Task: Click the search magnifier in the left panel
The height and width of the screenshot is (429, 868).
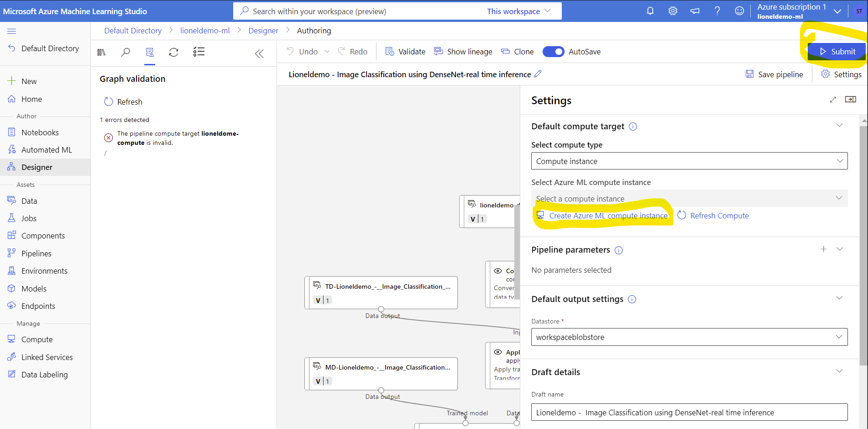Action: coord(125,52)
